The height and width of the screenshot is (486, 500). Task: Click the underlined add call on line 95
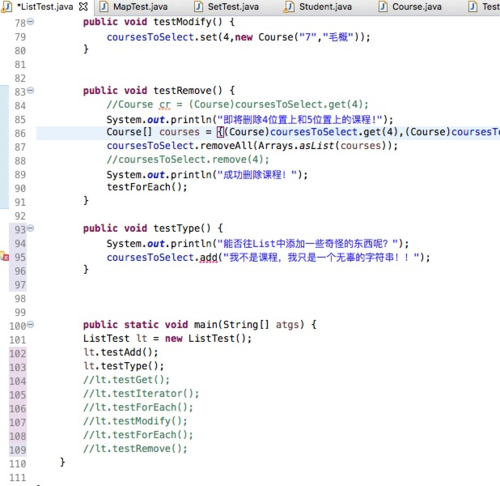pyautogui.click(x=208, y=257)
